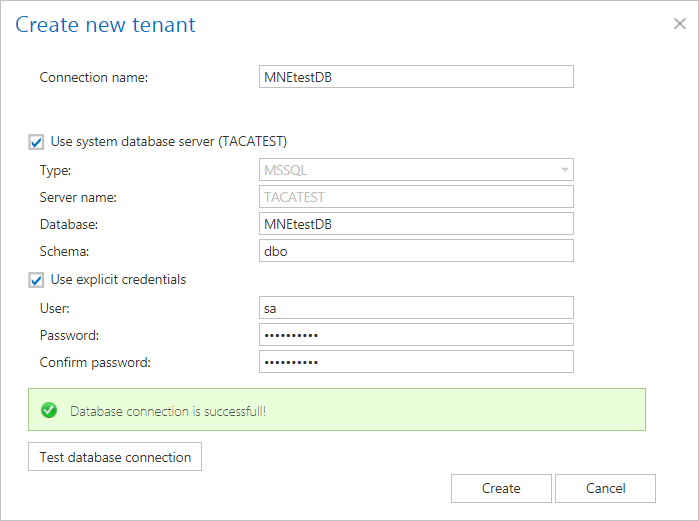Select the User field containing sa
The image size is (699, 521).
[x=416, y=308]
